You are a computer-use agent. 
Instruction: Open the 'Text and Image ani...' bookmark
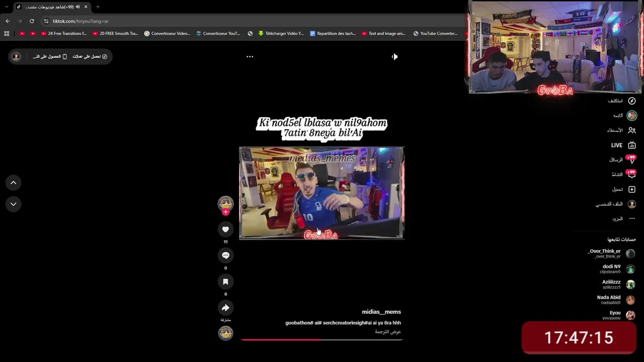coord(383,34)
